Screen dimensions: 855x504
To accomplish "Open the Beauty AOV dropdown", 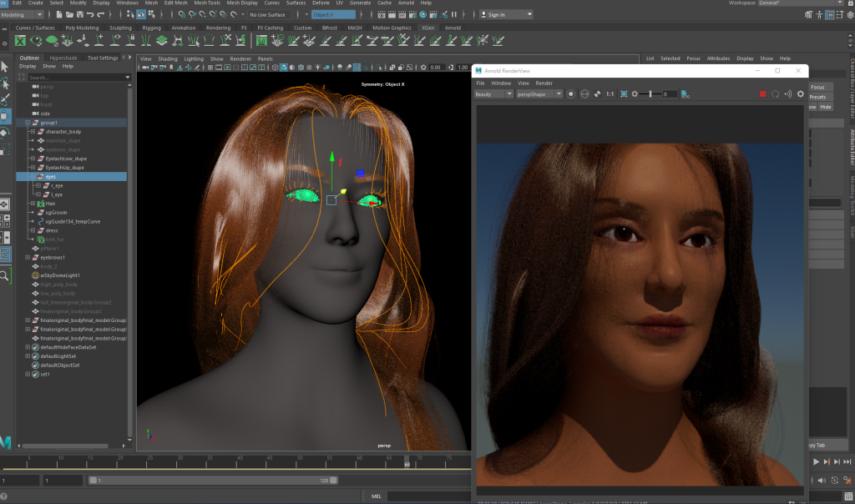I will click(x=493, y=94).
